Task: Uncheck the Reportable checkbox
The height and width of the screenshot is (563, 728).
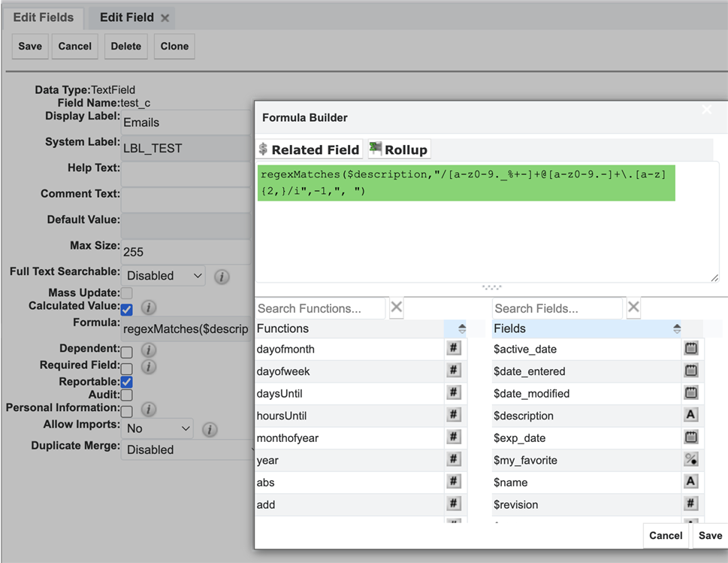Action: pos(126,382)
